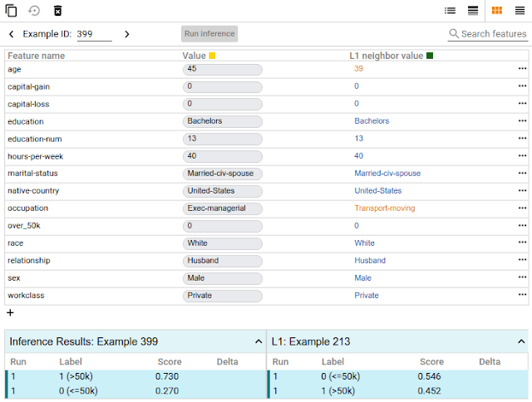Screen dimensions: 532x402
Task: Click the green L1 neighbor swatch
Action: point(430,56)
